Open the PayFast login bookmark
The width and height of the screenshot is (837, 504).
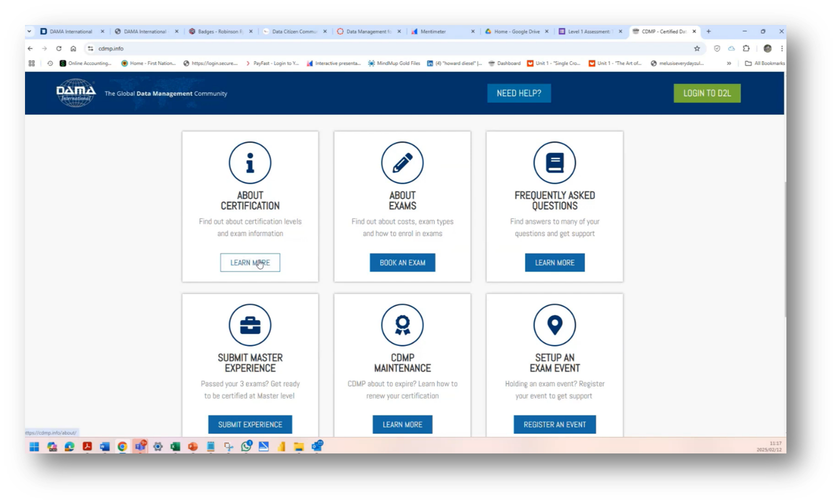[x=272, y=63]
